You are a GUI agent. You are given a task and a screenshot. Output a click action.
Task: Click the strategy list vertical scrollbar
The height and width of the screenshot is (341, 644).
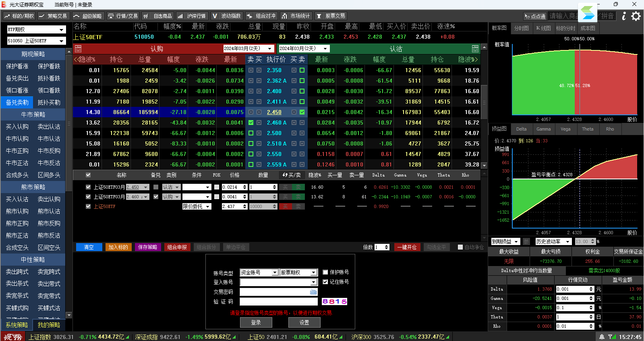point(69,183)
